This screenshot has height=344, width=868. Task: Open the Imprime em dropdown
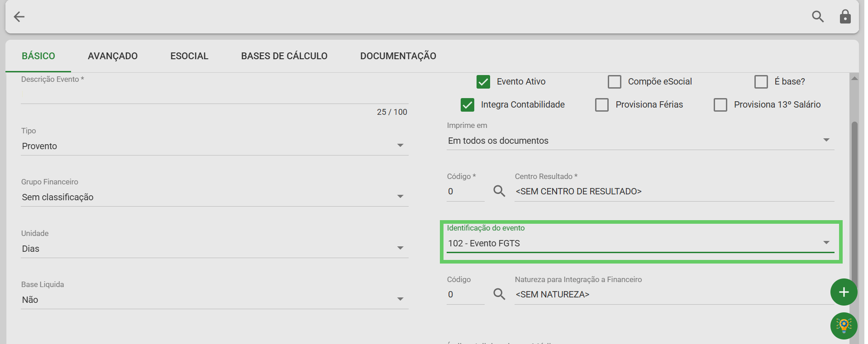640,141
